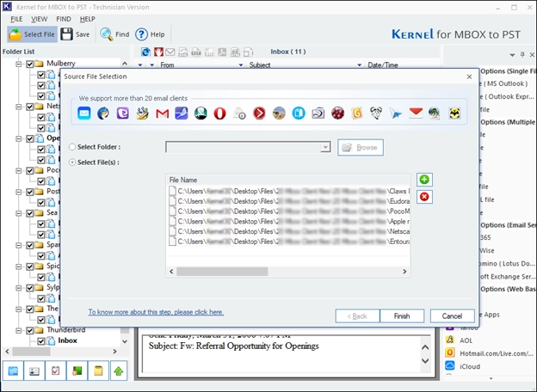Click the red circle arrow client icon

coord(259,113)
